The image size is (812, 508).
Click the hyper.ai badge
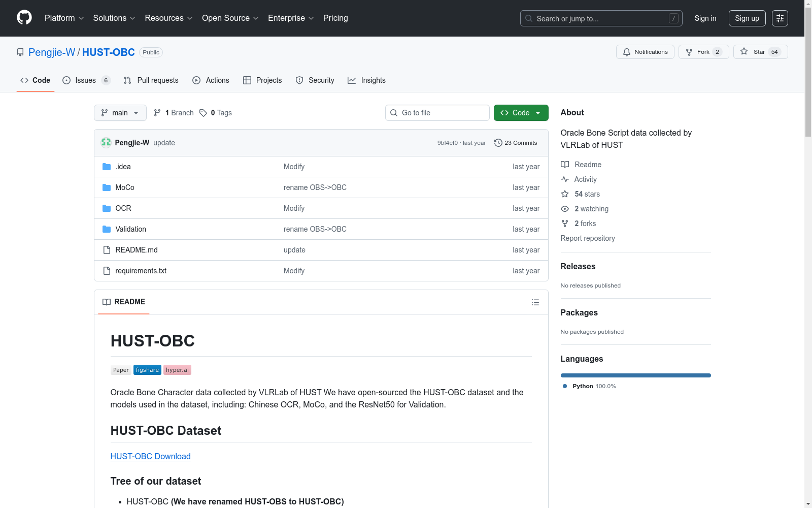coord(177,370)
